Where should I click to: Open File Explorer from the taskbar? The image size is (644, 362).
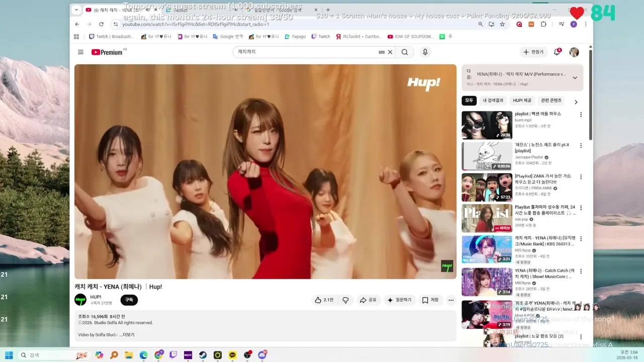(129, 355)
